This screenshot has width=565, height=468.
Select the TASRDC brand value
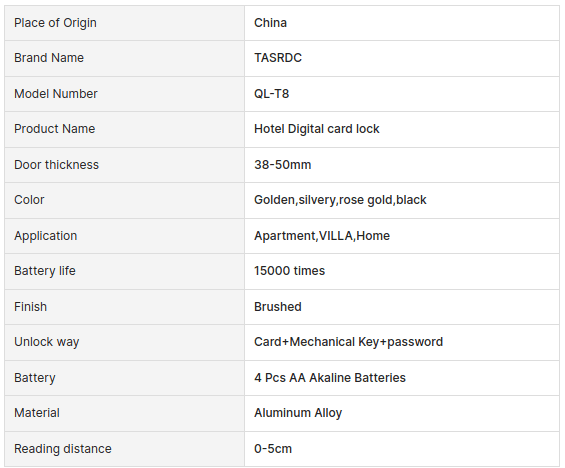click(x=278, y=58)
